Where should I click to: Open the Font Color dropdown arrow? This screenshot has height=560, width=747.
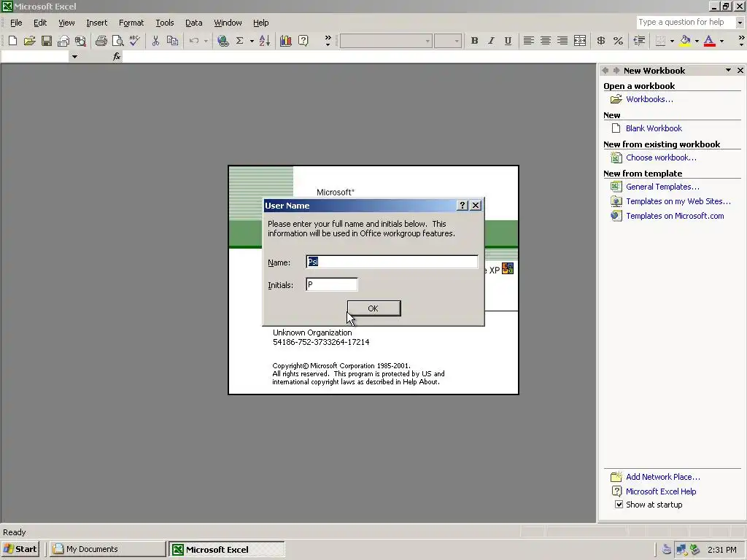(x=721, y=41)
